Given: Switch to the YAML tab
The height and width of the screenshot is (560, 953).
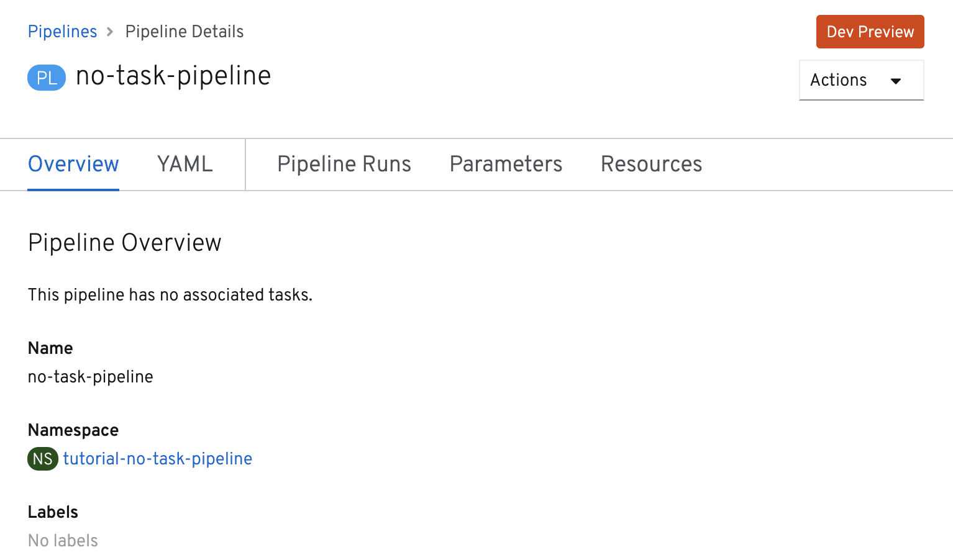Looking at the screenshot, I should click(x=185, y=165).
